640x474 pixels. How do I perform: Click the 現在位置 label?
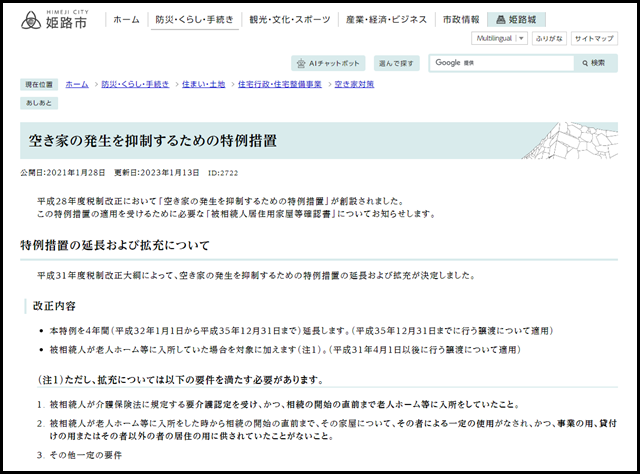(39, 85)
